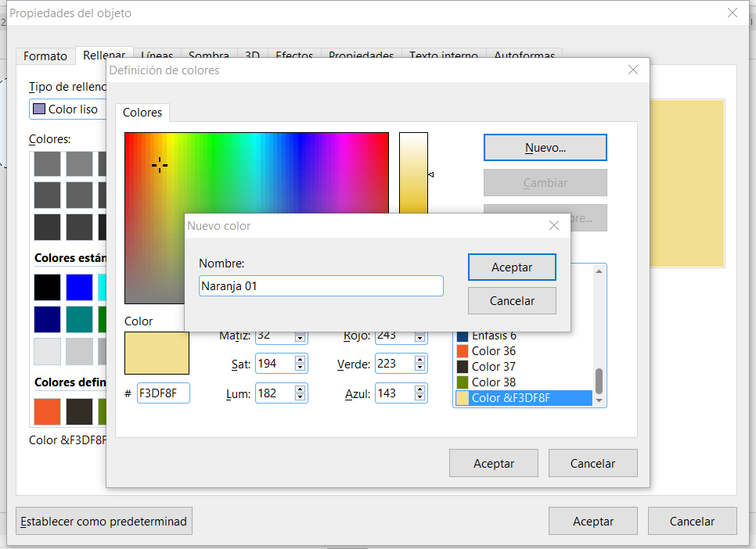756x549 pixels.
Task: Click the Nombre text field
Action: [321, 286]
